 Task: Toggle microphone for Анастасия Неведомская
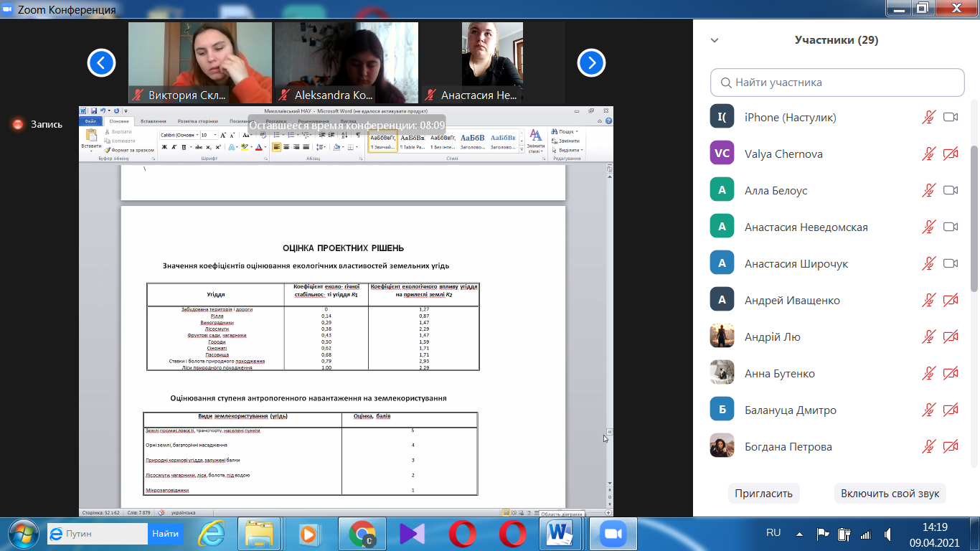(x=928, y=227)
